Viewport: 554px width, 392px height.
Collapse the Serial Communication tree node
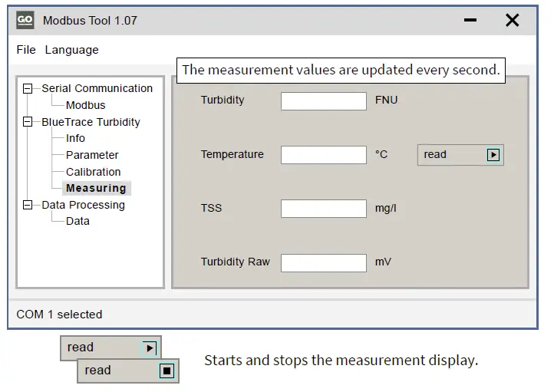(x=28, y=88)
